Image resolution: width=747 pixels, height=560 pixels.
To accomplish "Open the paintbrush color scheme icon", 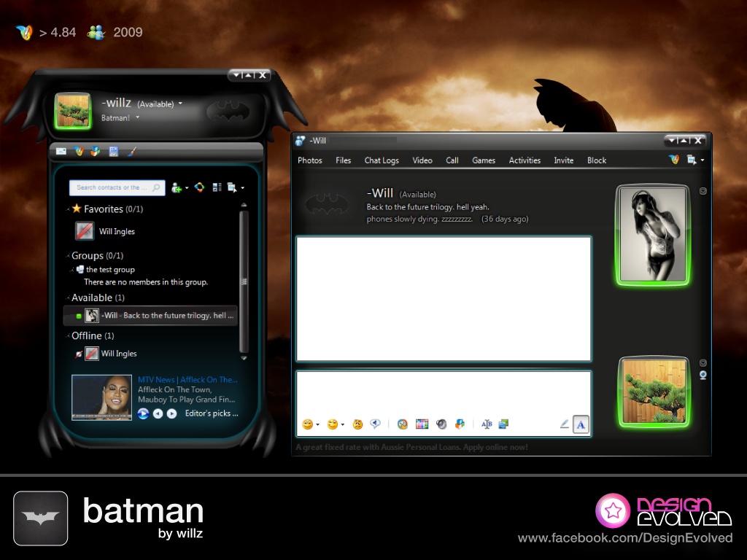I will tap(131, 152).
